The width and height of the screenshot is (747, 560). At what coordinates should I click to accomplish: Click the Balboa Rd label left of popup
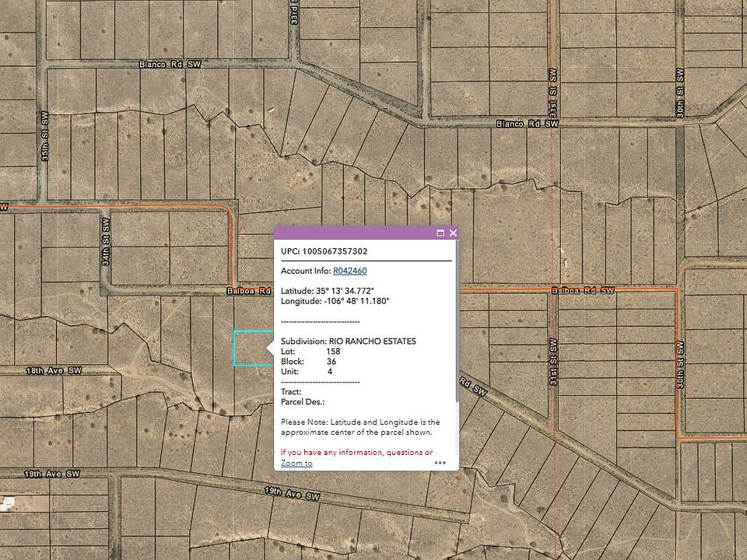(x=249, y=291)
